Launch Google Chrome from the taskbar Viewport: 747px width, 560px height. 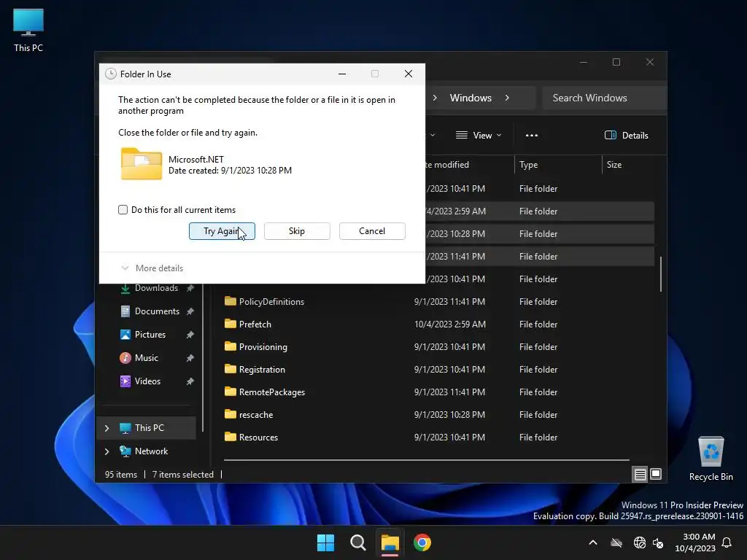[422, 542]
